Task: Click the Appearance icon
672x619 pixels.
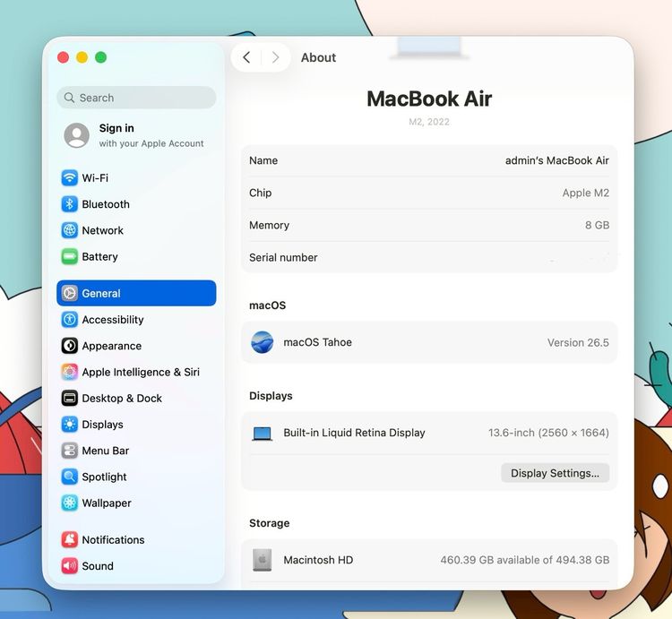Action: tap(69, 346)
